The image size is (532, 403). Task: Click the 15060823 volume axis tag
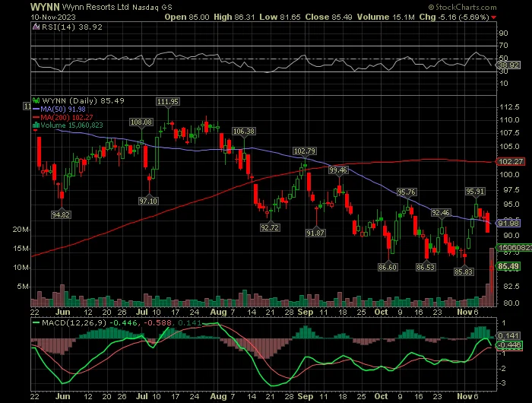point(514,248)
